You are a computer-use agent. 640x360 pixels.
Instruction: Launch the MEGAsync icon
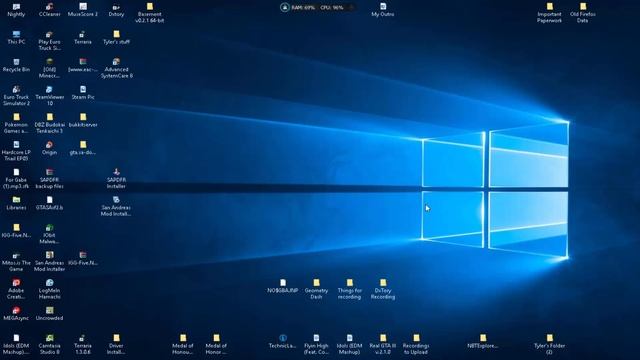(x=16, y=314)
